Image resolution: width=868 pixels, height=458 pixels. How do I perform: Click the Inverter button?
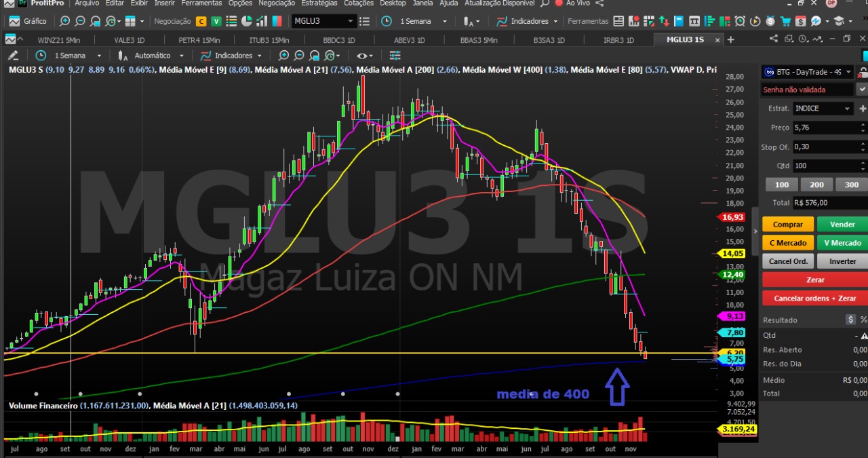click(842, 261)
